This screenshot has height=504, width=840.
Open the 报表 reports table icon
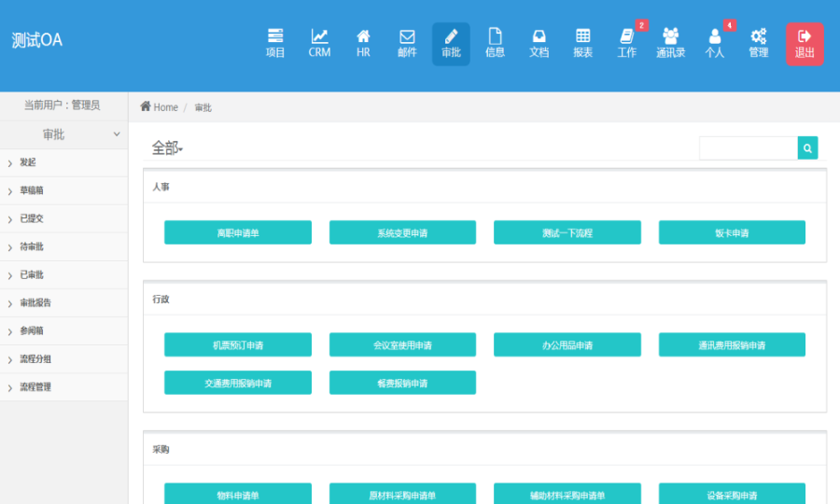(582, 43)
